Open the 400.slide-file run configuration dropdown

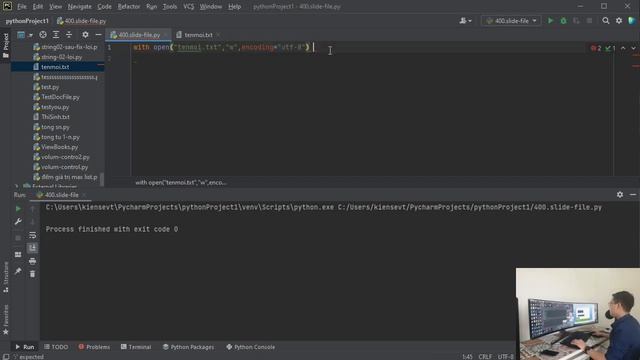click(511, 20)
